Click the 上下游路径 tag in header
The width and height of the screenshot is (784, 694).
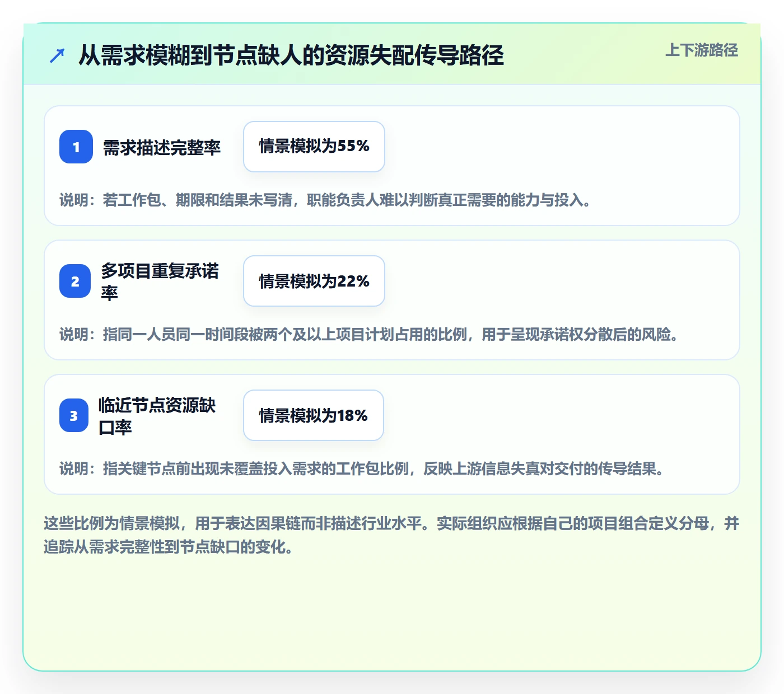702,50
